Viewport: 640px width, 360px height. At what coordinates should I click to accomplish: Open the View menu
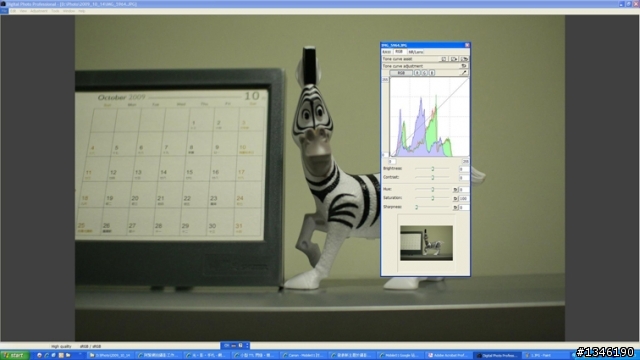23,11
